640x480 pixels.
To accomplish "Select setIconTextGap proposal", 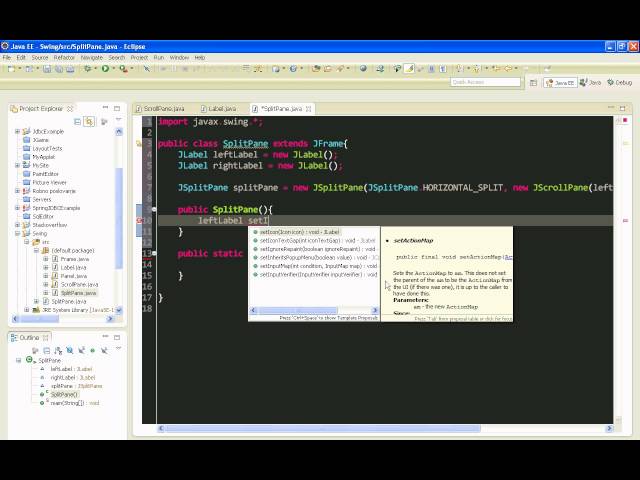I will click(314, 240).
